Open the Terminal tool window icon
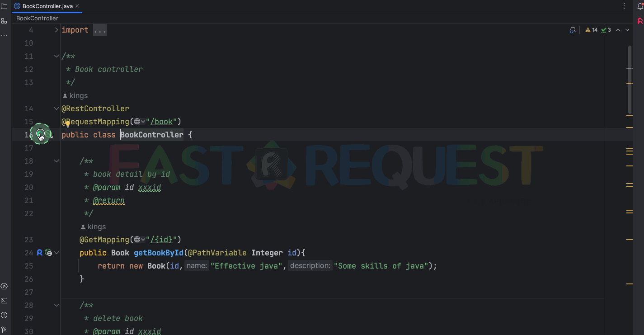This screenshot has width=644, height=335. tap(4, 300)
